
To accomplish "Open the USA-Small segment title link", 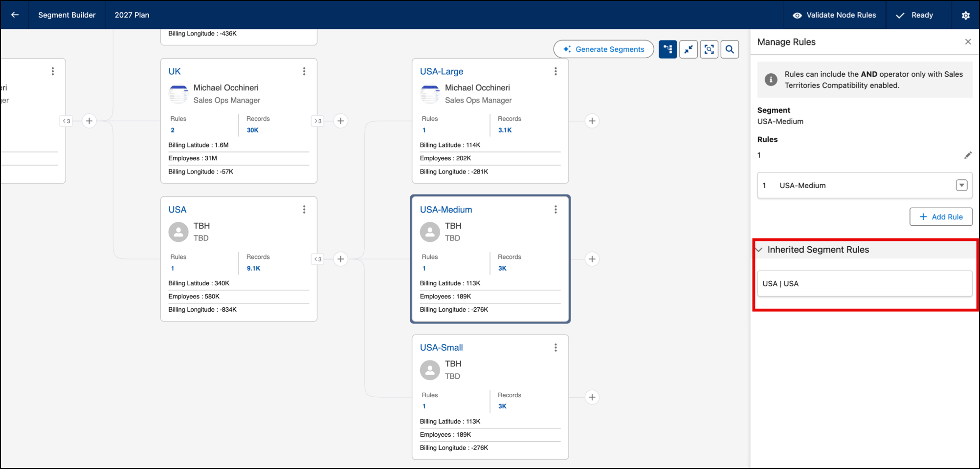I will tap(441, 348).
